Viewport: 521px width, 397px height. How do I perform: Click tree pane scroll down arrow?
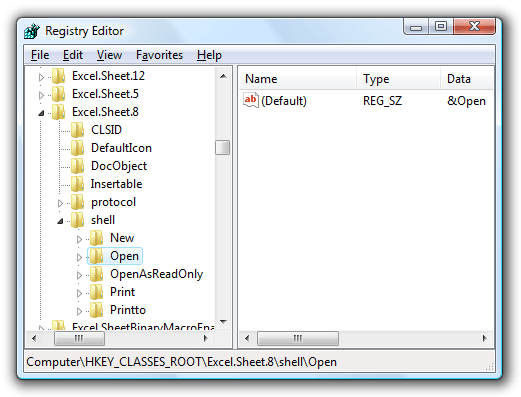[x=223, y=322]
